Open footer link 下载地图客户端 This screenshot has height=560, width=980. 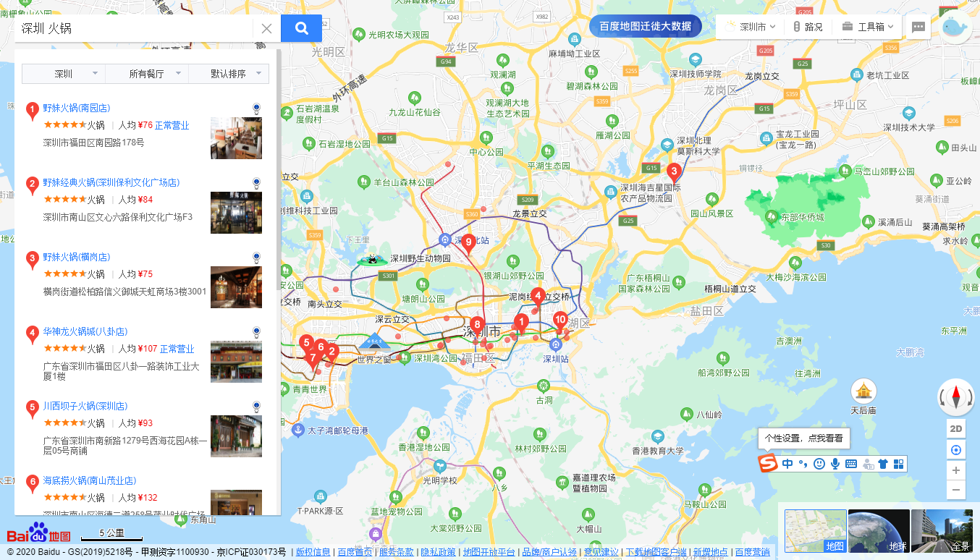tap(656, 552)
